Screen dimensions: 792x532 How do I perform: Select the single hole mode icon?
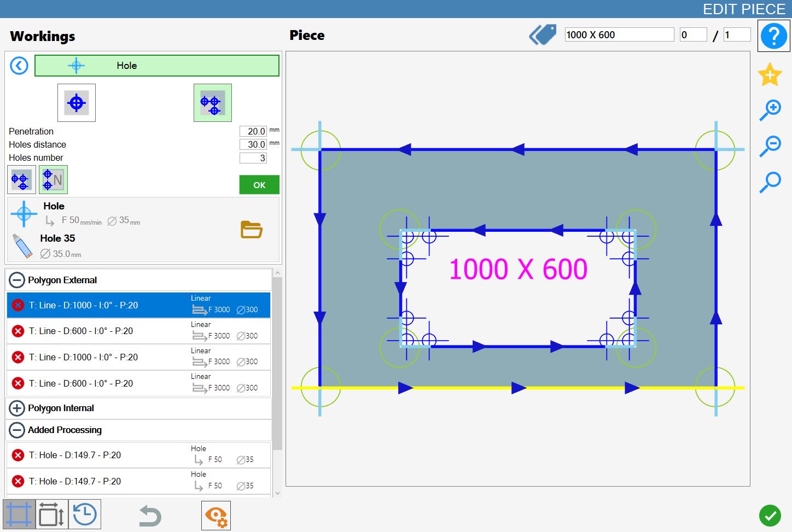[x=77, y=103]
